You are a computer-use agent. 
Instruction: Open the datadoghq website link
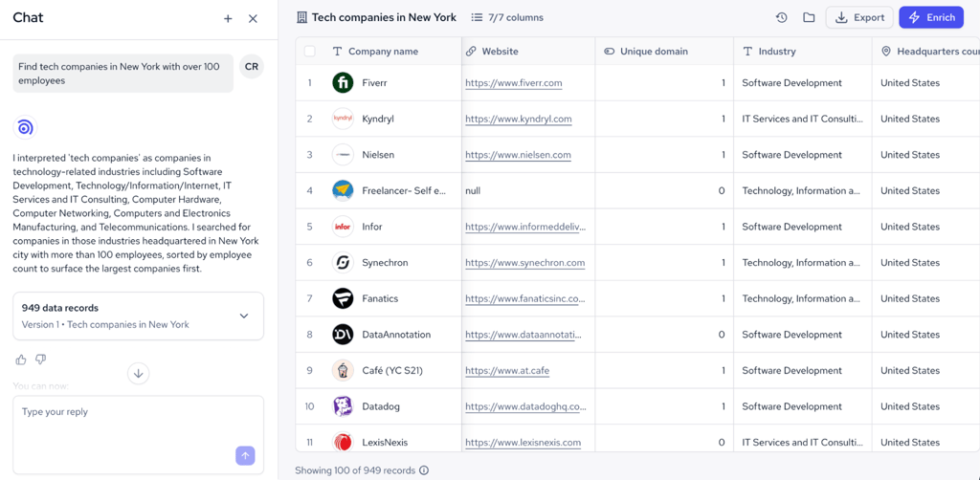pos(525,406)
